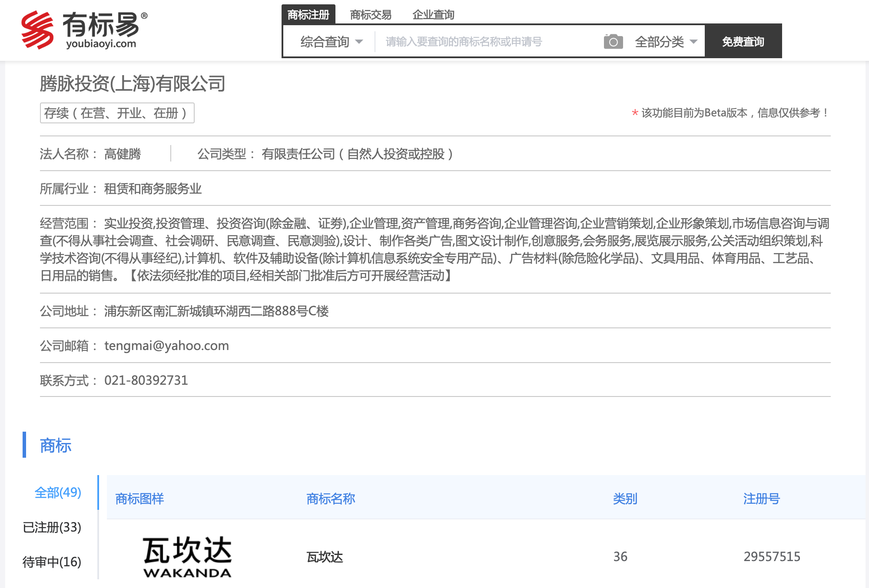The width and height of the screenshot is (869, 588).
Task: Click the 商标图样 column header
Action: coord(139,499)
